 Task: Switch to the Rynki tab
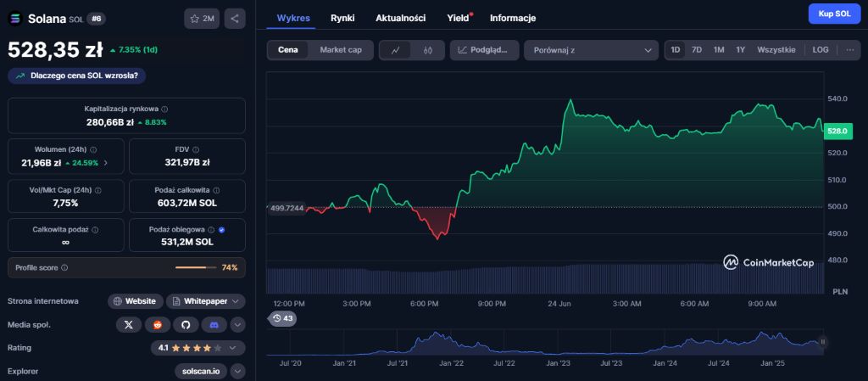point(342,18)
